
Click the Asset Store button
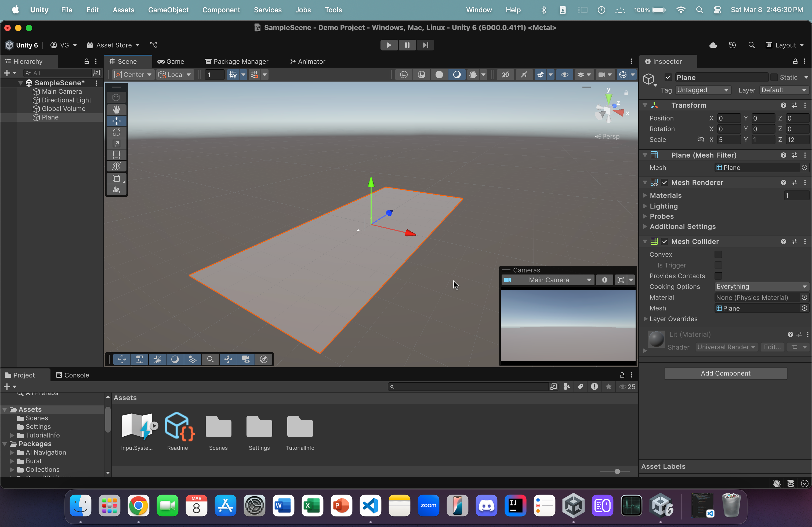pyautogui.click(x=113, y=45)
